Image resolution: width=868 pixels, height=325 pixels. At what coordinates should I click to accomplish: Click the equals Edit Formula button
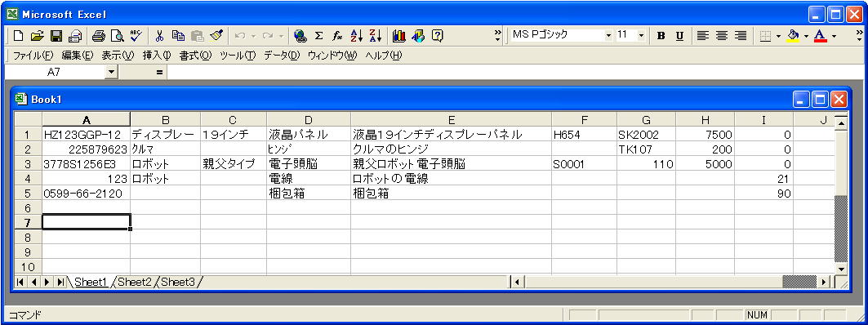159,72
